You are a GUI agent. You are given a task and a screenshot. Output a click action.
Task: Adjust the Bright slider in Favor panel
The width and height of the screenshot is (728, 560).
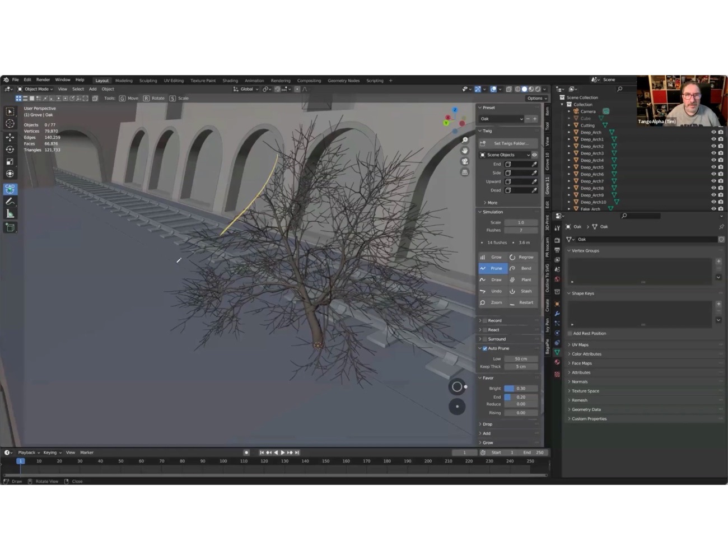pos(520,388)
